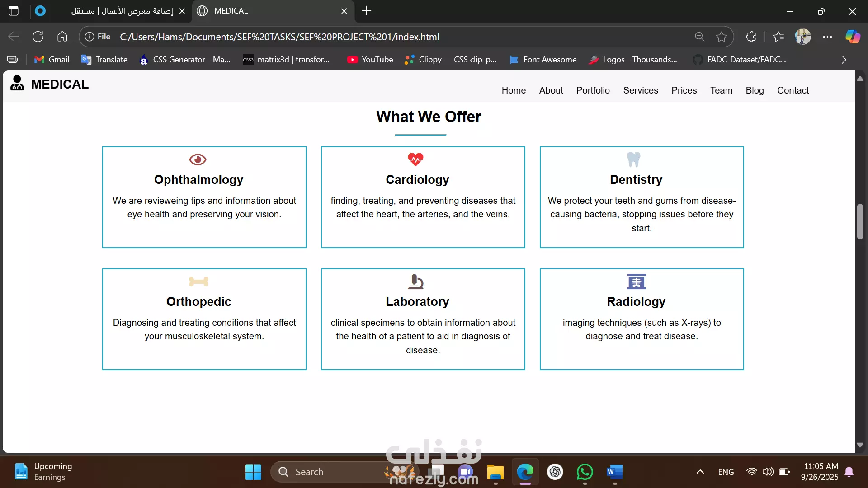868x488 pixels.
Task: Click the Dentistry tooth icon
Action: [x=634, y=160]
